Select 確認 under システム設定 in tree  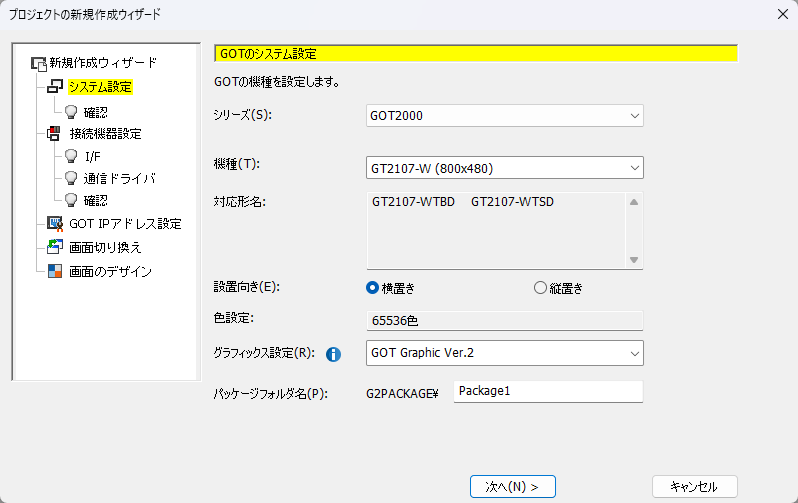click(x=96, y=112)
